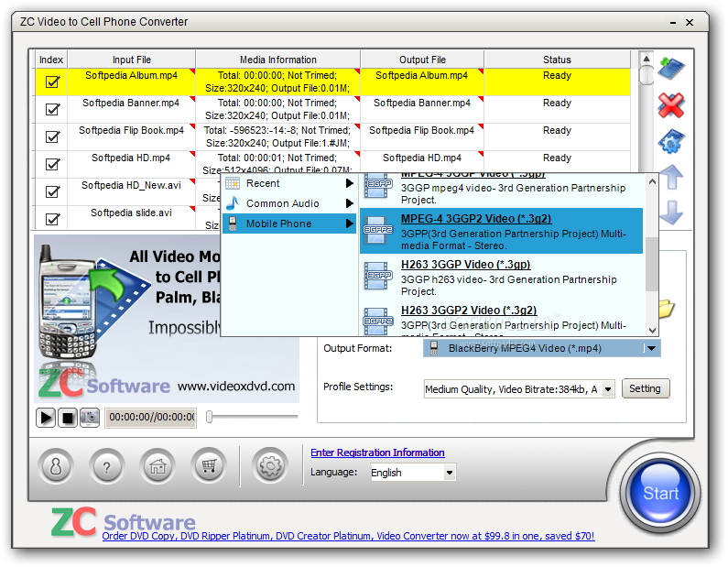Click the MPEG-4 3GGP2 format icon
Image resolution: width=728 pixels, height=567 pixels.
tap(377, 230)
